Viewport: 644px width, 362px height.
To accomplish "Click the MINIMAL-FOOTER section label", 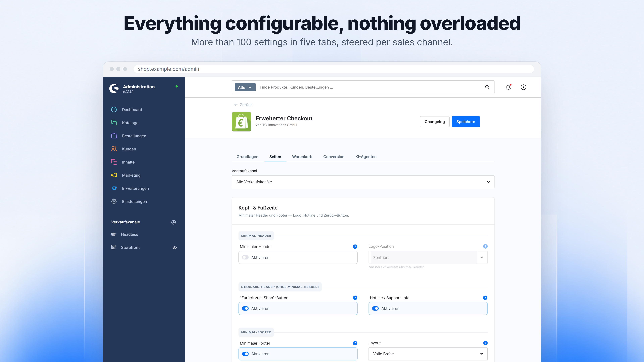I will coord(256,332).
